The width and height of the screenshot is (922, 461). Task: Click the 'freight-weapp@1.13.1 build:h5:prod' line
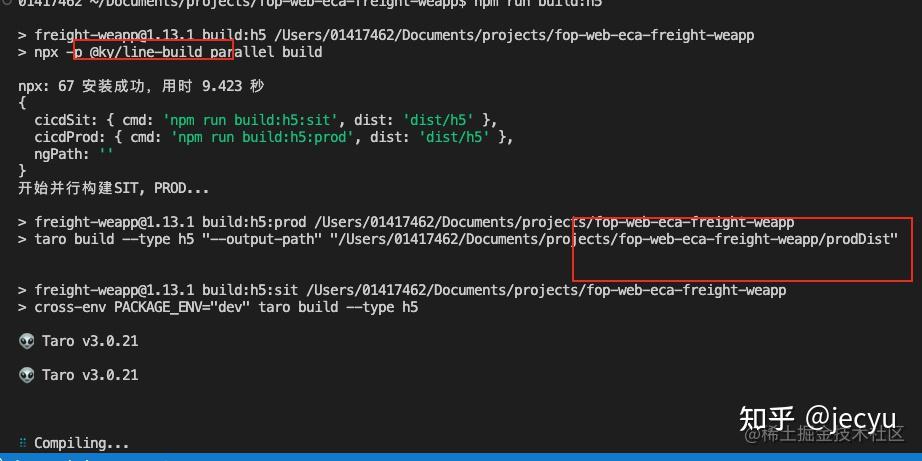(406, 222)
